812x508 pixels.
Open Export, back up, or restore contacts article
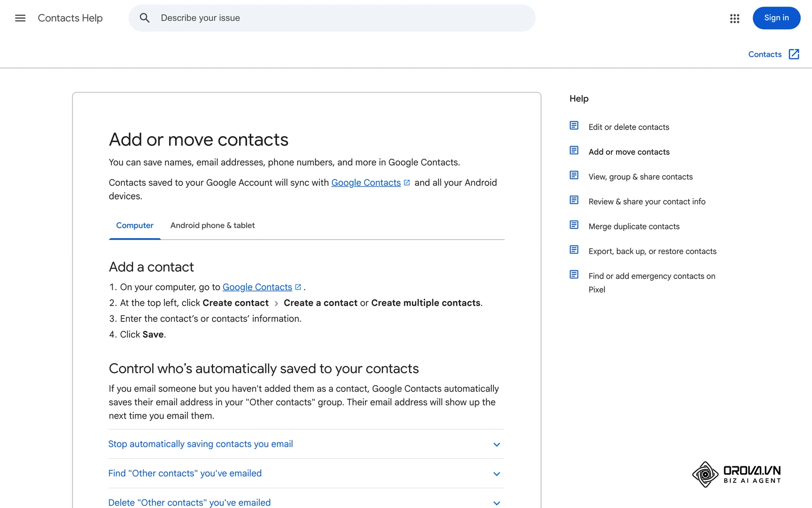(653, 251)
